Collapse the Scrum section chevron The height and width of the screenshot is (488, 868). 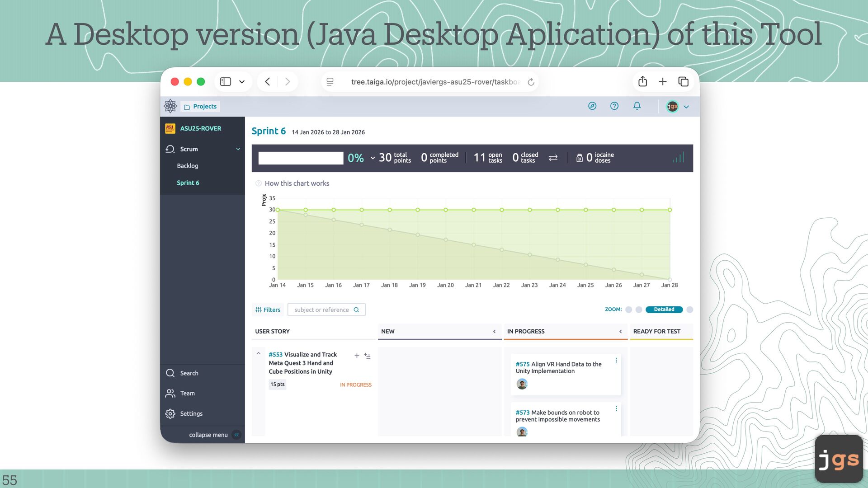point(238,149)
